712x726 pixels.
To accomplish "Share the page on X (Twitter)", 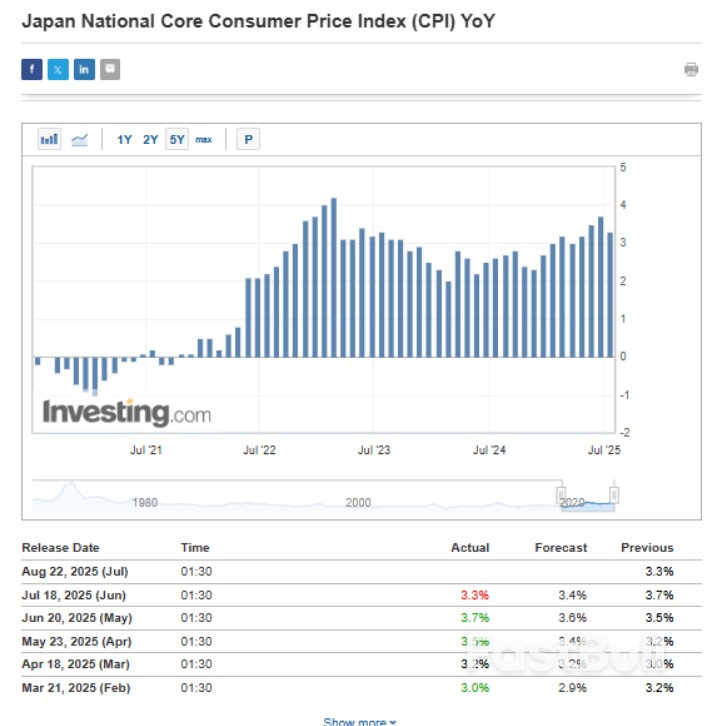I will pos(58,69).
